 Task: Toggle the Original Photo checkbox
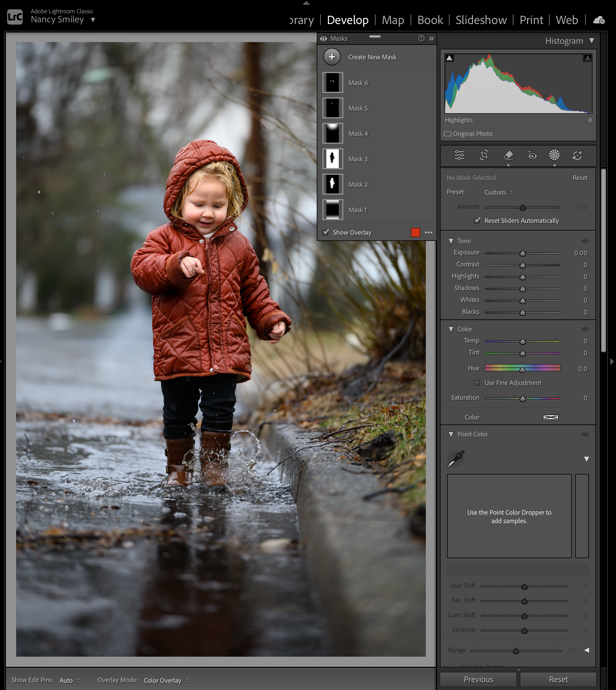(x=447, y=134)
